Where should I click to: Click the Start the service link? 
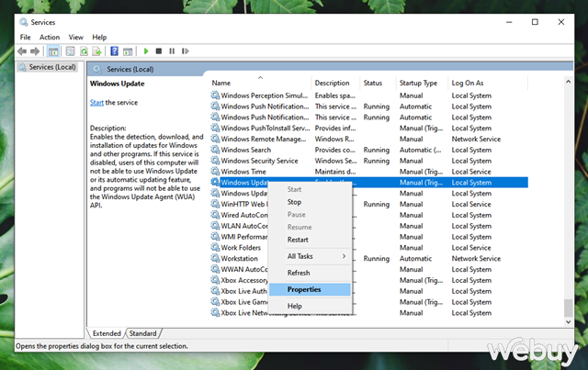click(96, 102)
